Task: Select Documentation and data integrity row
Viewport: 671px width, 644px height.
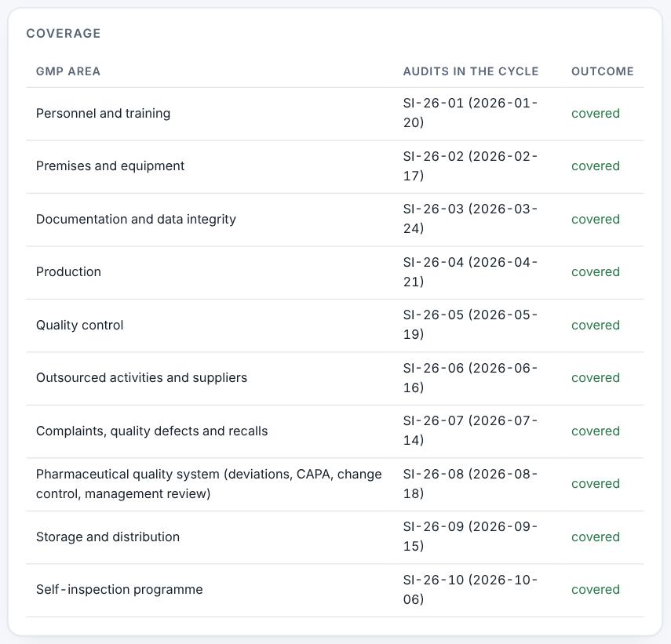Action: point(334,220)
